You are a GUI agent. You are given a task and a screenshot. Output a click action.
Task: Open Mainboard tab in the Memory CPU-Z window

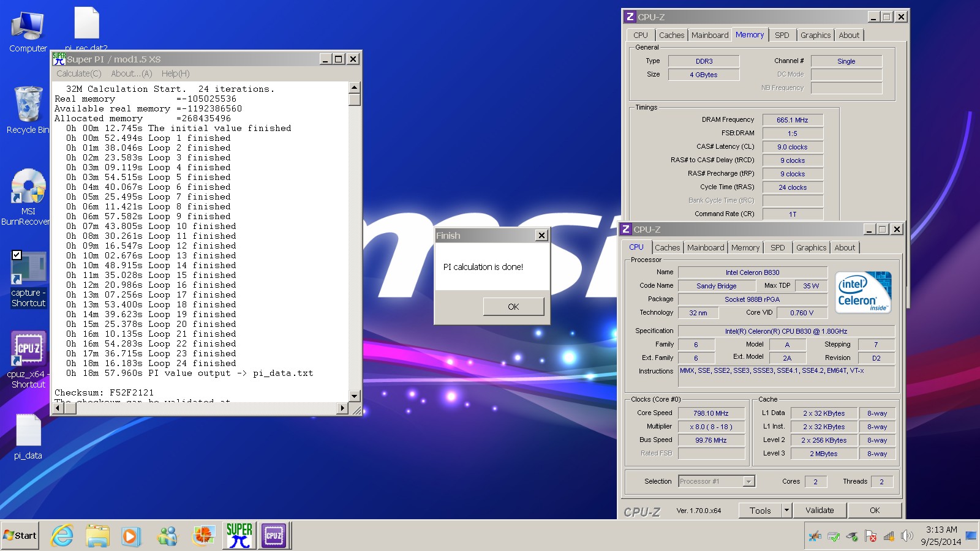click(710, 35)
